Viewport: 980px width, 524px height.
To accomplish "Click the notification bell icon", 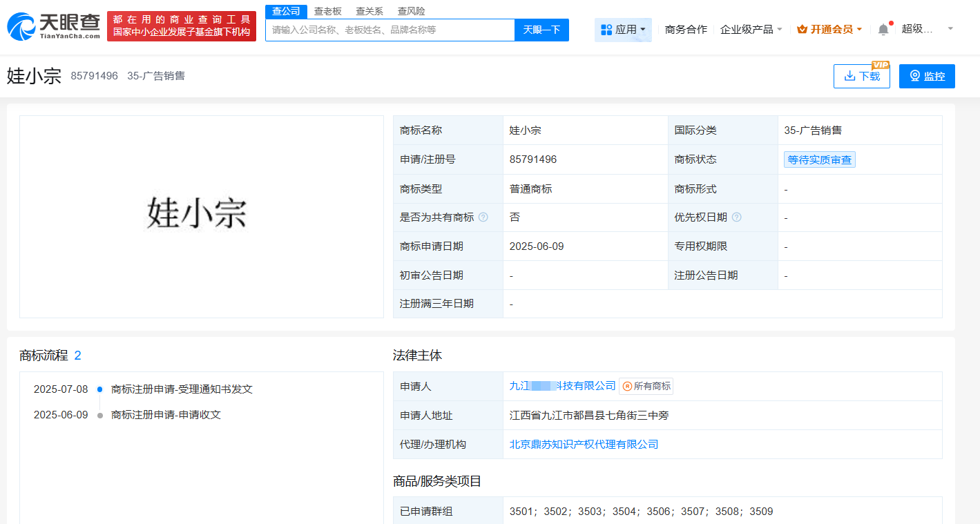I will [x=883, y=28].
